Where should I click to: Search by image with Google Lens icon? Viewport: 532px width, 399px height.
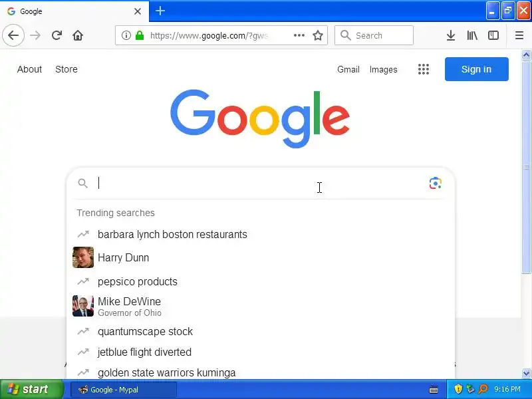436,184
